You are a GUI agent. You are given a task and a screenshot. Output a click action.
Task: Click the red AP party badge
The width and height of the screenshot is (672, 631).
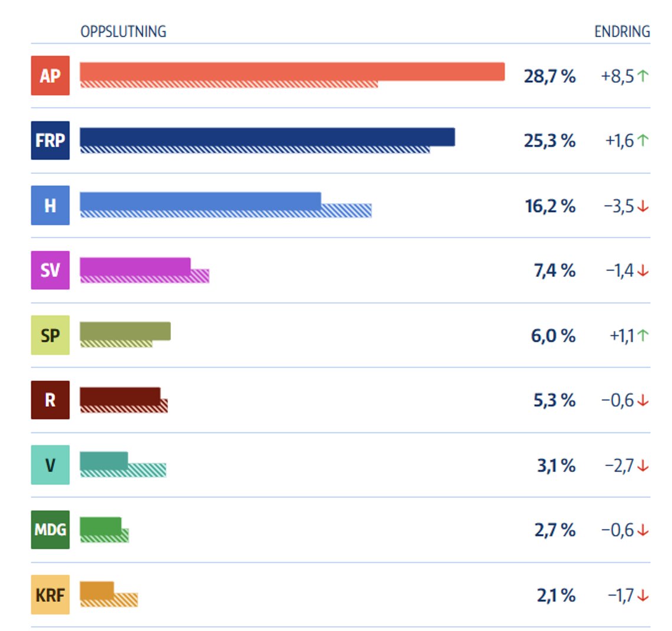pos(50,75)
